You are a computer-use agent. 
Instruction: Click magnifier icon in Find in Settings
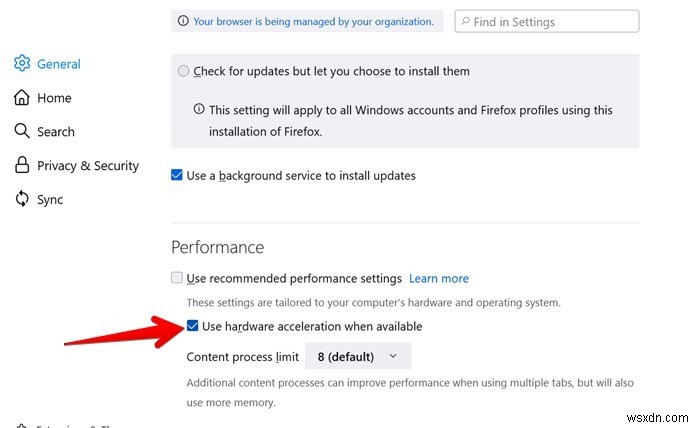(x=467, y=21)
